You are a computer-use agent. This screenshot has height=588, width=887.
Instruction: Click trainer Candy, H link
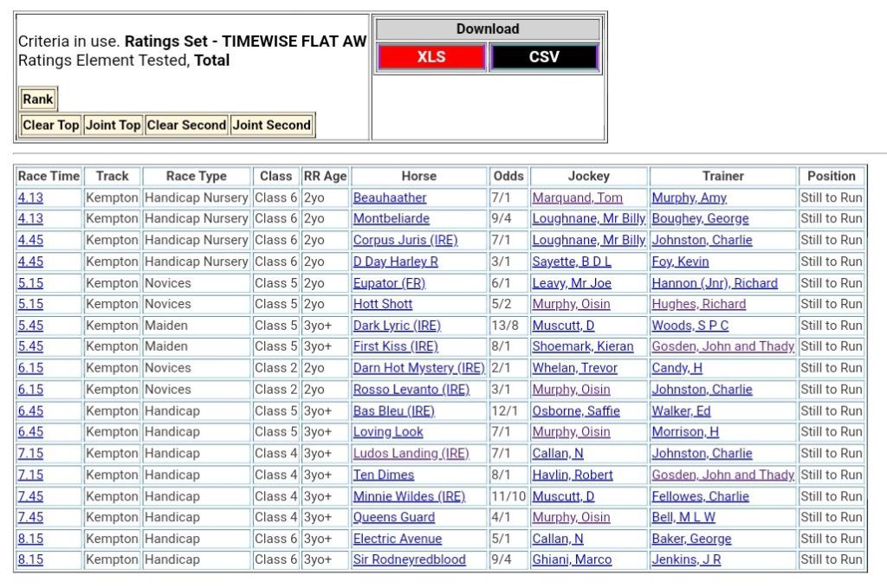[677, 368]
